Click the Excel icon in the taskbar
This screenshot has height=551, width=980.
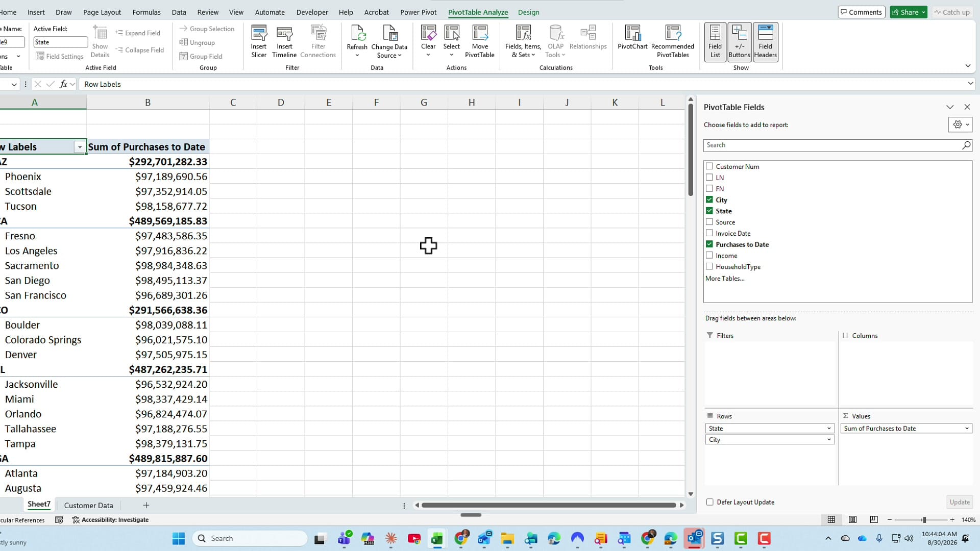coord(437,538)
